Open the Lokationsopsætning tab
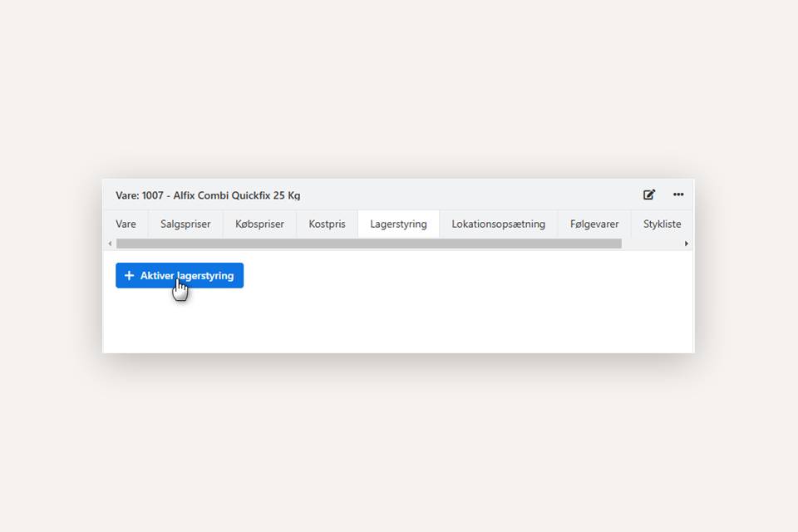Image resolution: width=798 pixels, height=532 pixels. [x=498, y=224]
